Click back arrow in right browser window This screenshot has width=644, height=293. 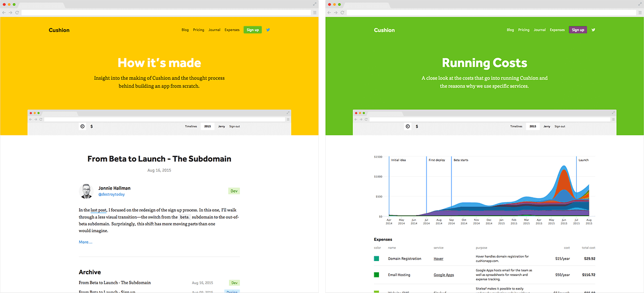pyautogui.click(x=330, y=12)
